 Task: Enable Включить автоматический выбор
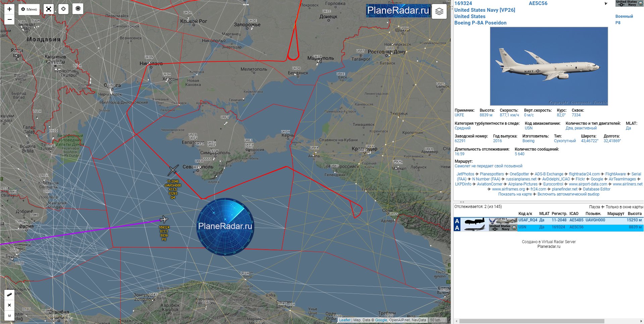(568, 194)
